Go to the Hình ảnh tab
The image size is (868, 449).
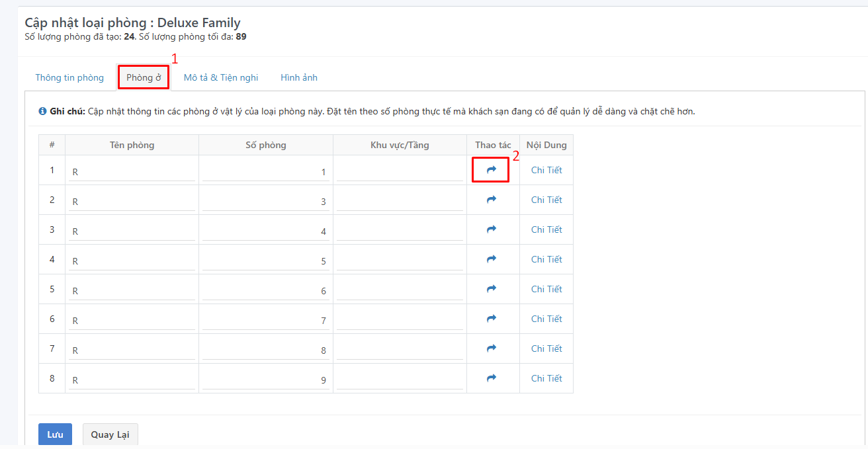tap(299, 77)
